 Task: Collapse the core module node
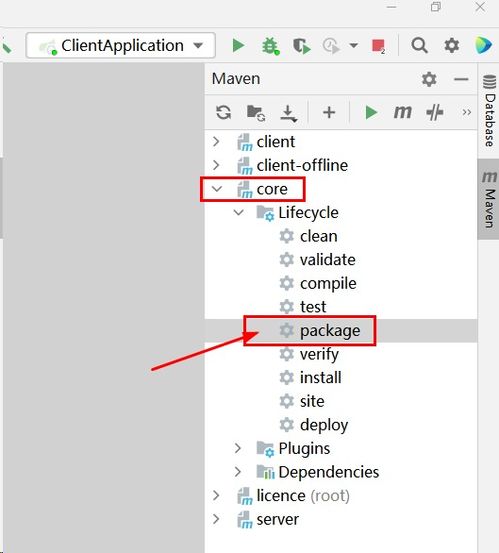217,189
